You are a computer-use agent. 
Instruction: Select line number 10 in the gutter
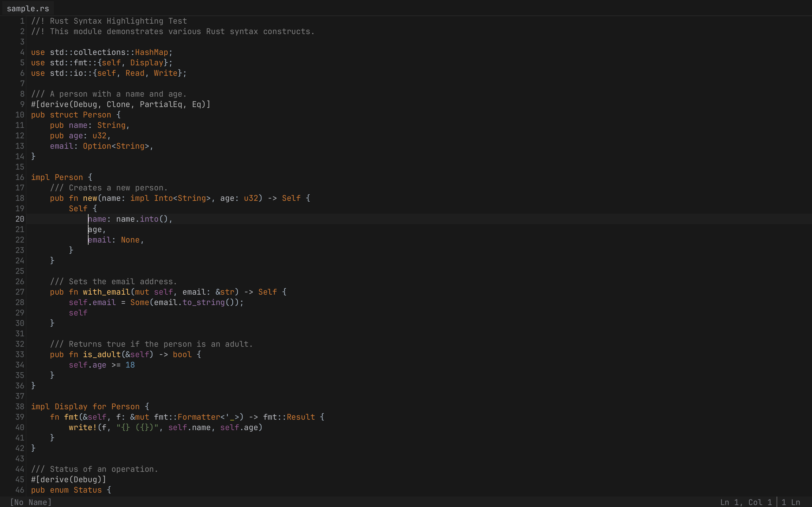(x=19, y=115)
